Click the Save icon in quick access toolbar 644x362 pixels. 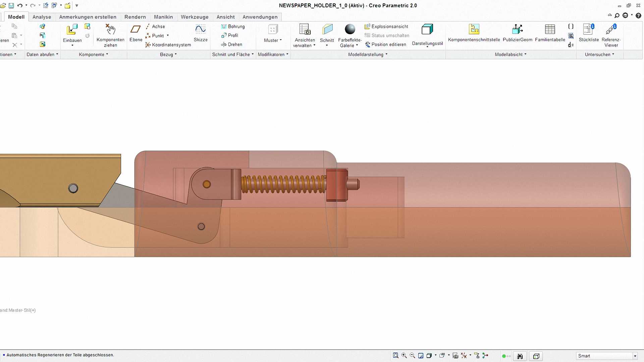click(11, 5)
